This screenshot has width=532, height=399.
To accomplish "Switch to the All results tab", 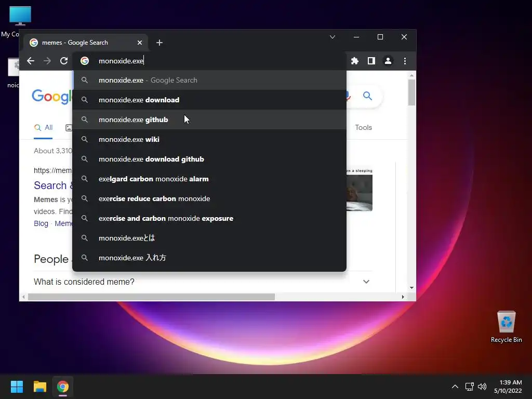I will coord(43,128).
